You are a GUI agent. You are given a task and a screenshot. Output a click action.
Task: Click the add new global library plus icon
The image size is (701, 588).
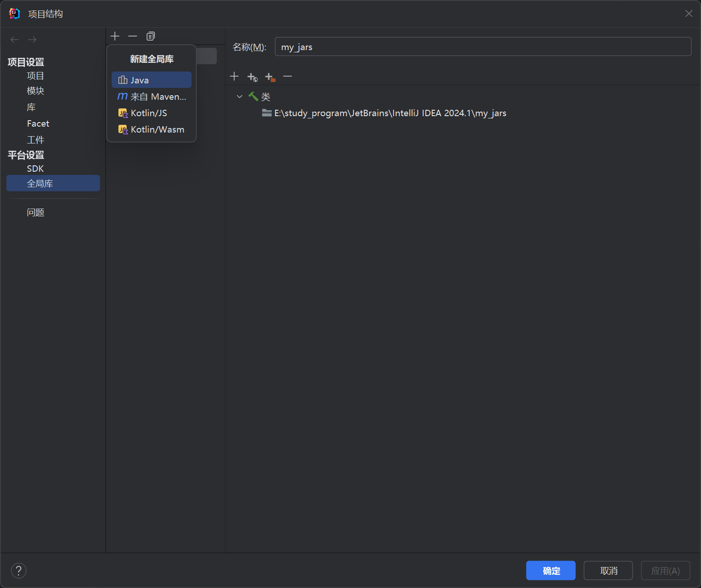(x=115, y=36)
